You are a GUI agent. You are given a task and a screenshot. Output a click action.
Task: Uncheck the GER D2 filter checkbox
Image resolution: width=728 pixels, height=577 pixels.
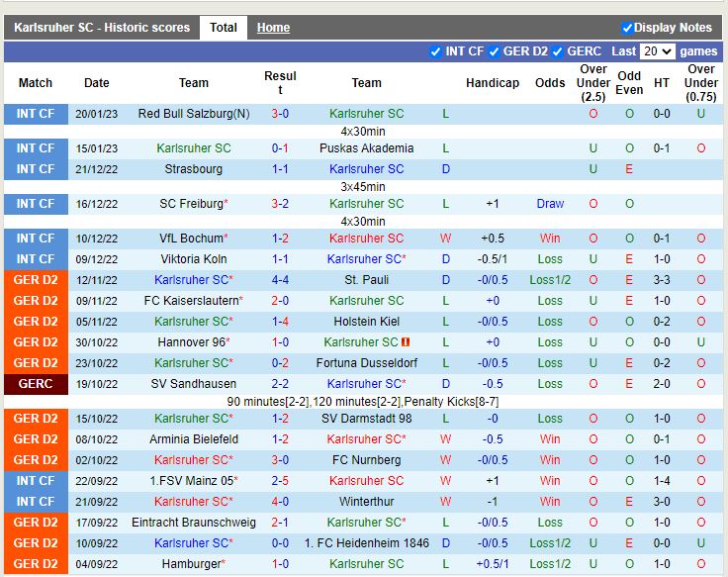pos(494,51)
